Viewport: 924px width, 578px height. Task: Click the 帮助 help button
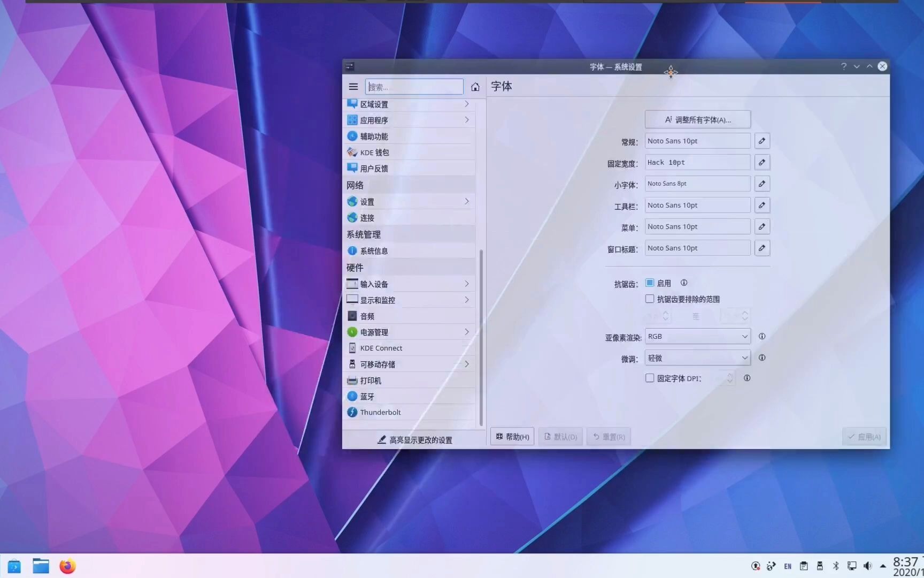click(511, 436)
